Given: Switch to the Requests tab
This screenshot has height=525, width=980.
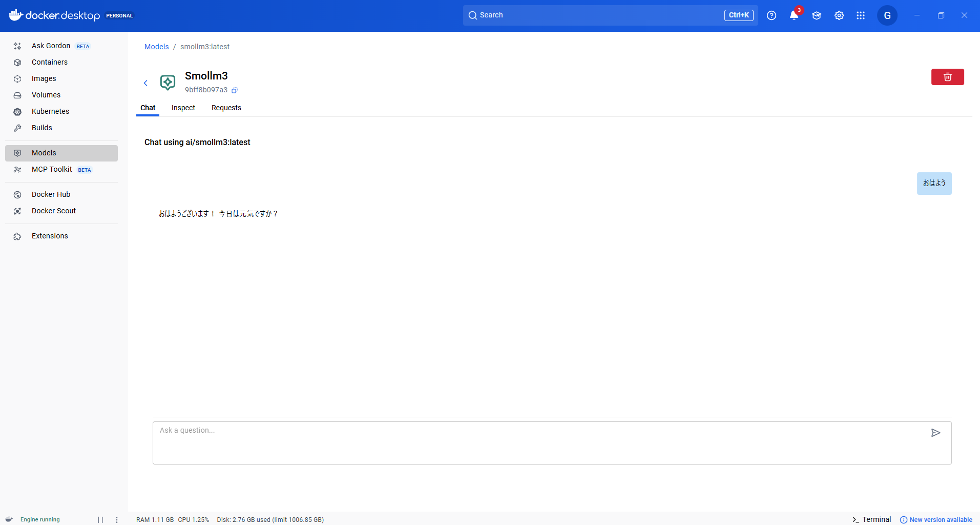Looking at the screenshot, I should click(x=226, y=108).
